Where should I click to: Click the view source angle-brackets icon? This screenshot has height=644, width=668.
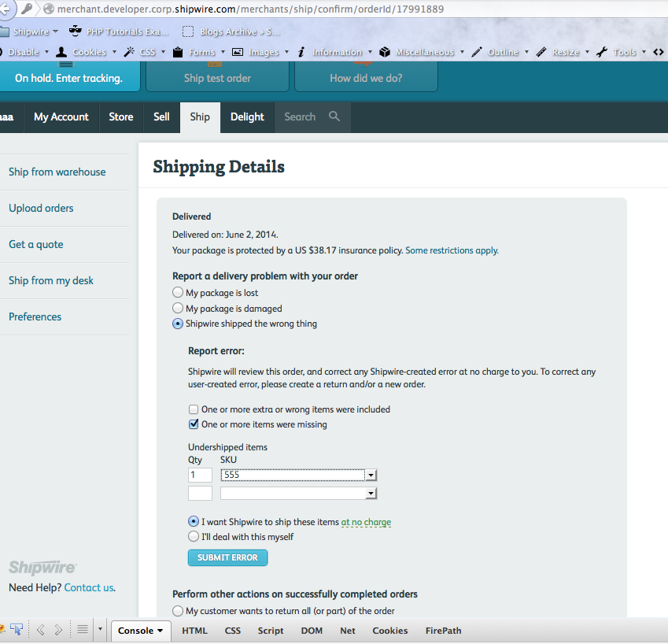(659, 52)
